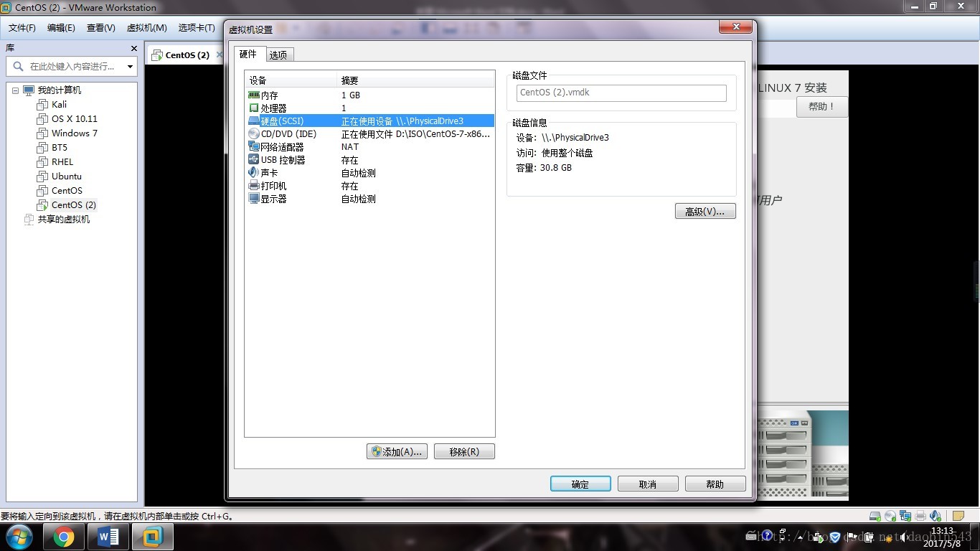Switch to the 选项 tab in settings
The height and width of the screenshot is (551, 980).
click(x=279, y=55)
